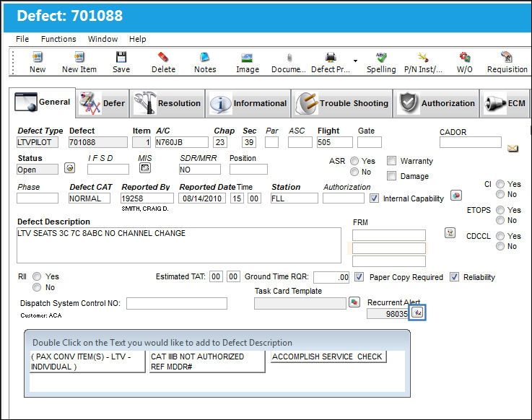
Task: Click the icon beside Status Open
Action: (69, 168)
